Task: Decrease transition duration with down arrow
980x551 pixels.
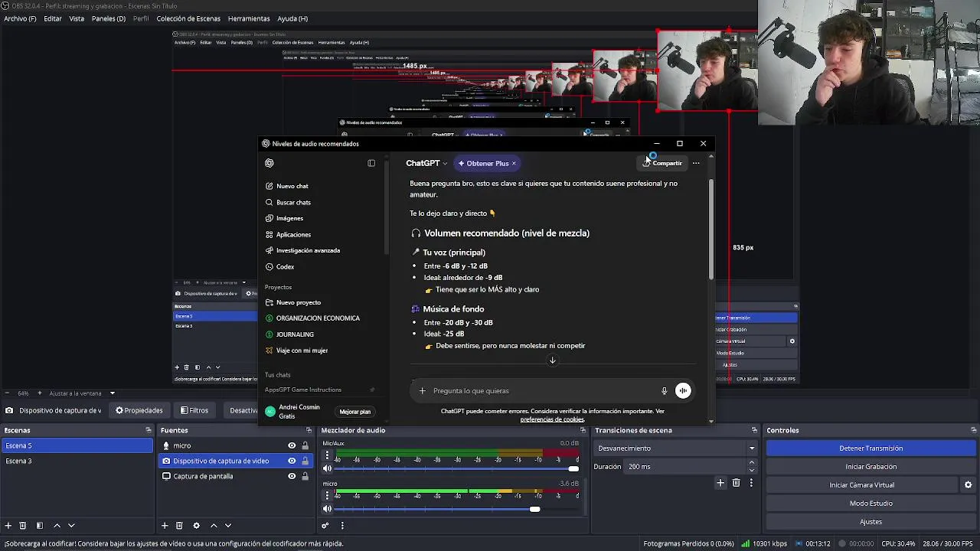Action: (751, 471)
